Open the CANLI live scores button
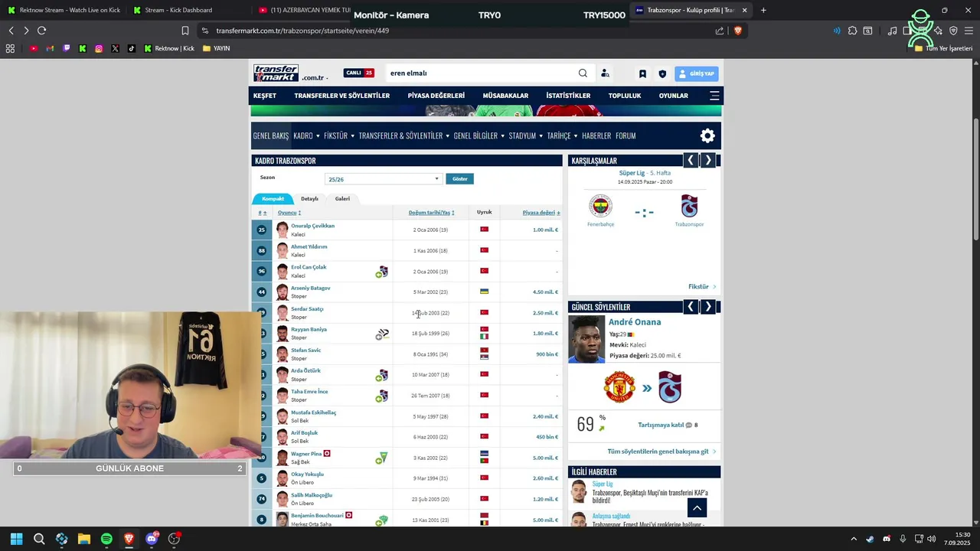 coord(358,73)
